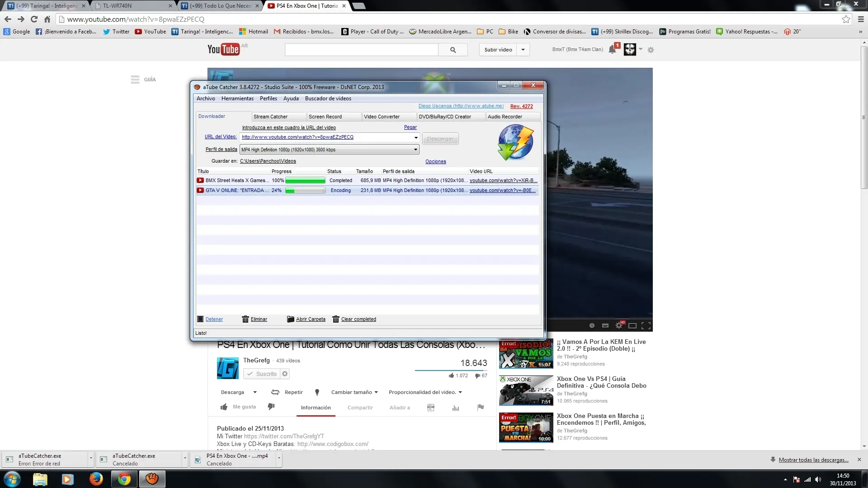Click Windows Media Player taskbar icon
This screenshot has height=488, width=868.
[x=68, y=479]
